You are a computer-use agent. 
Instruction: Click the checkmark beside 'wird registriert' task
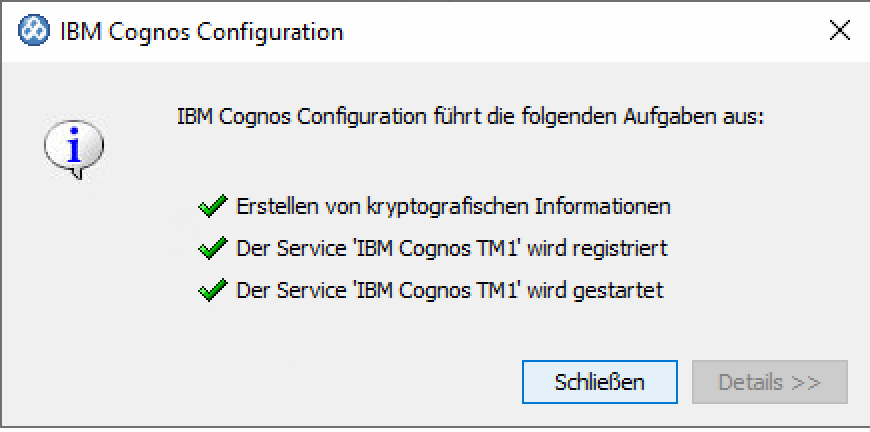pos(212,248)
